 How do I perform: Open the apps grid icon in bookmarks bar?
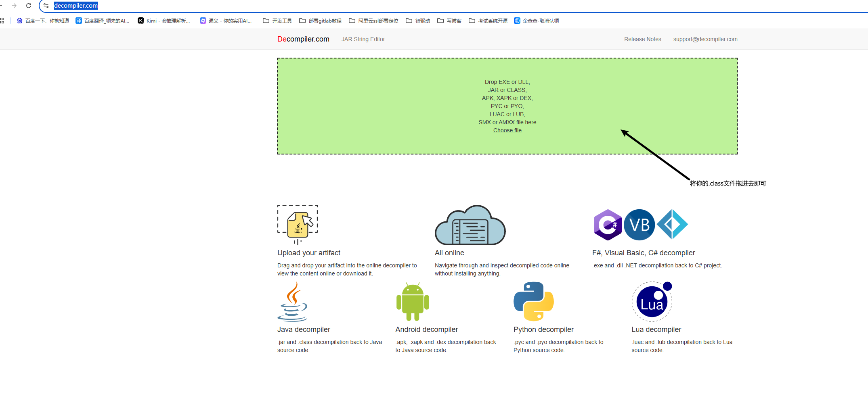click(x=2, y=21)
